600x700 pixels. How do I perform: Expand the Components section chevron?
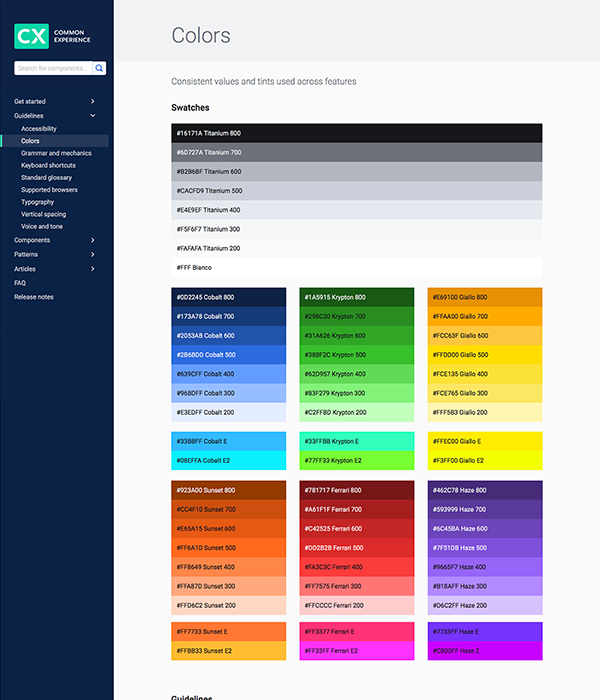click(x=93, y=240)
